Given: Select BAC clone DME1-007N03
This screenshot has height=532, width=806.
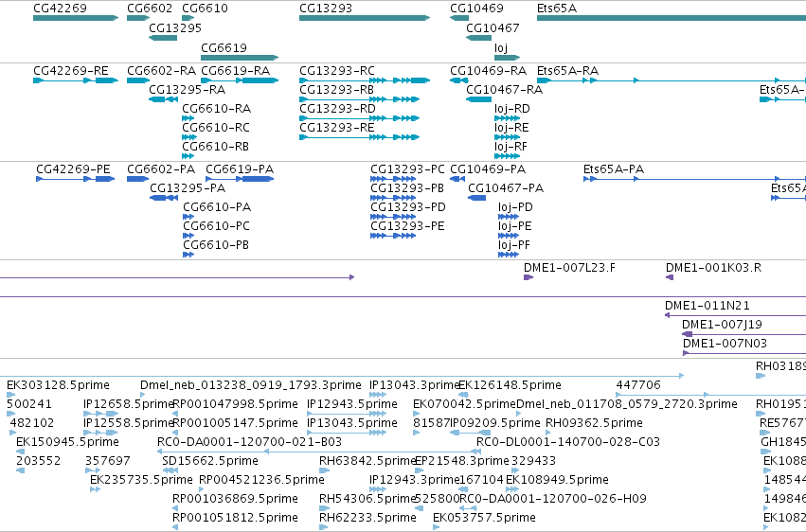Looking at the screenshot, I should point(744,353).
